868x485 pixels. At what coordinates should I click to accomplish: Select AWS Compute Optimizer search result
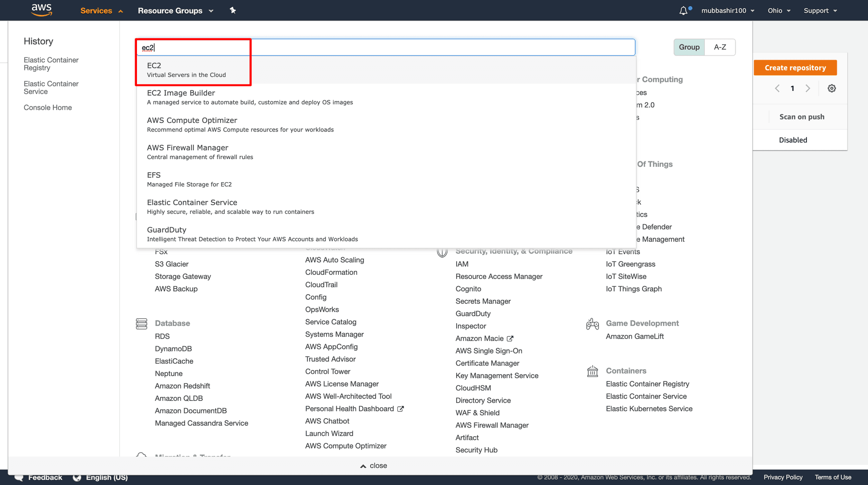[x=386, y=125]
